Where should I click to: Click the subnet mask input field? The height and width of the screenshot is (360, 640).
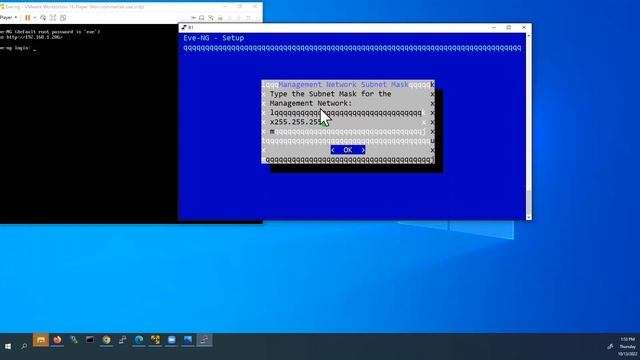point(347,122)
